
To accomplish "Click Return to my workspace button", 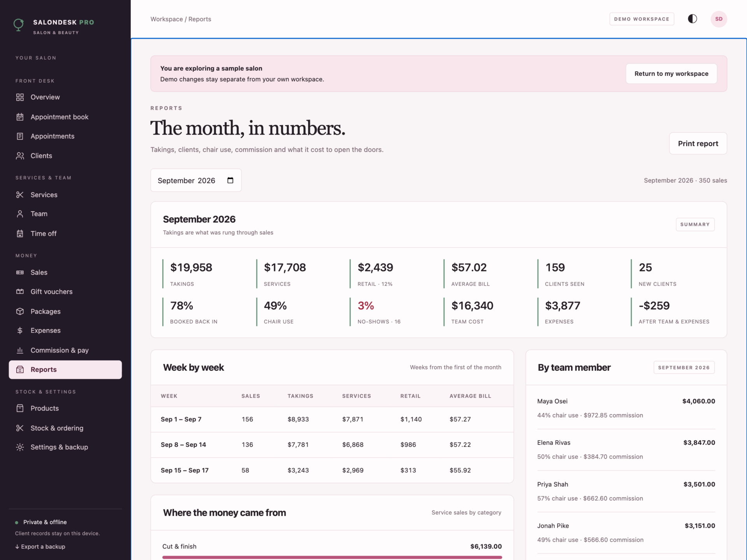I will click(671, 73).
